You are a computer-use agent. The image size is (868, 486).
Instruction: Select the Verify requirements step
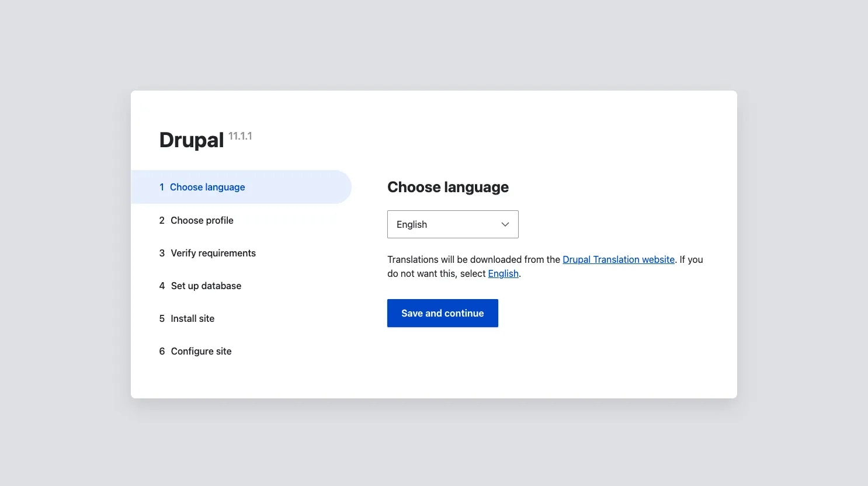(x=207, y=253)
